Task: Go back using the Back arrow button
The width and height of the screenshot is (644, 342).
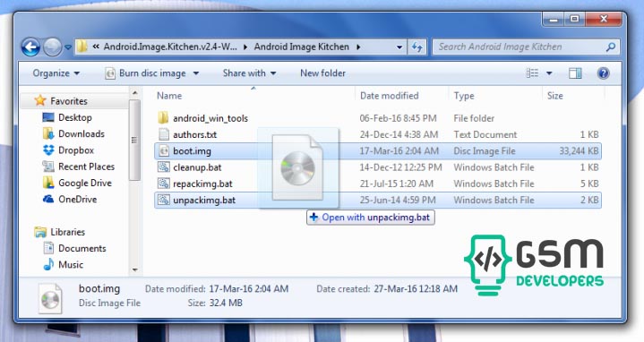Action: coord(30,47)
